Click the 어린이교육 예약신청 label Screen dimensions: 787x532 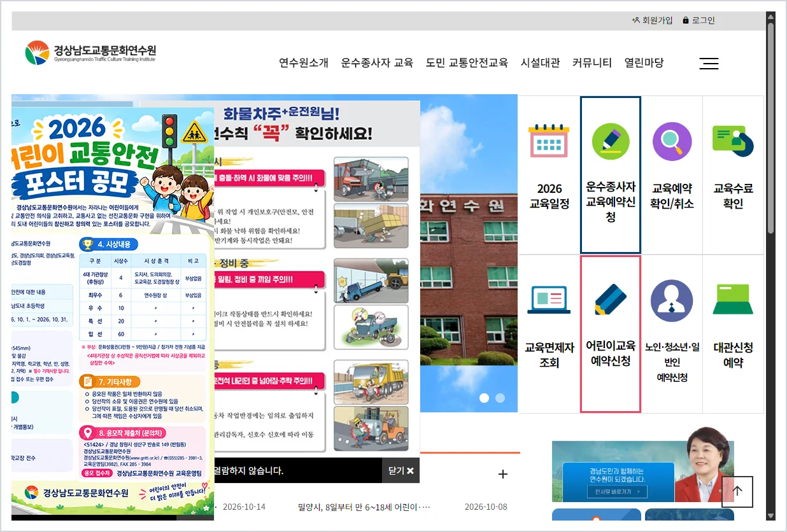(x=611, y=353)
